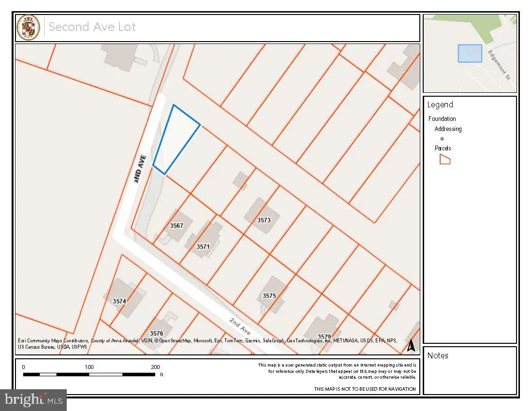Viewport: 532px width, 411px height.
Task: Click the Addressing point circle symbol
Action: 442,139
